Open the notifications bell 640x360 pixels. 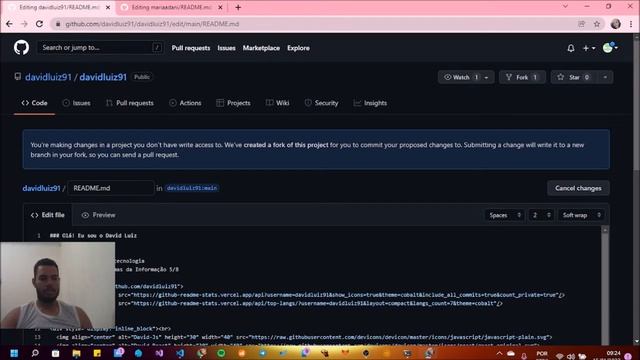click(571, 48)
